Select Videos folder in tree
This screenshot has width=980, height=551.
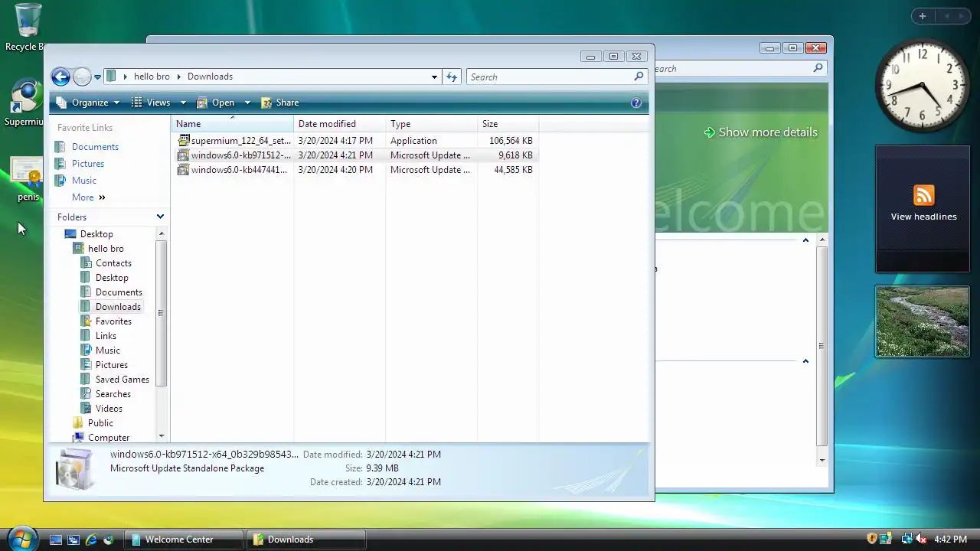point(109,409)
